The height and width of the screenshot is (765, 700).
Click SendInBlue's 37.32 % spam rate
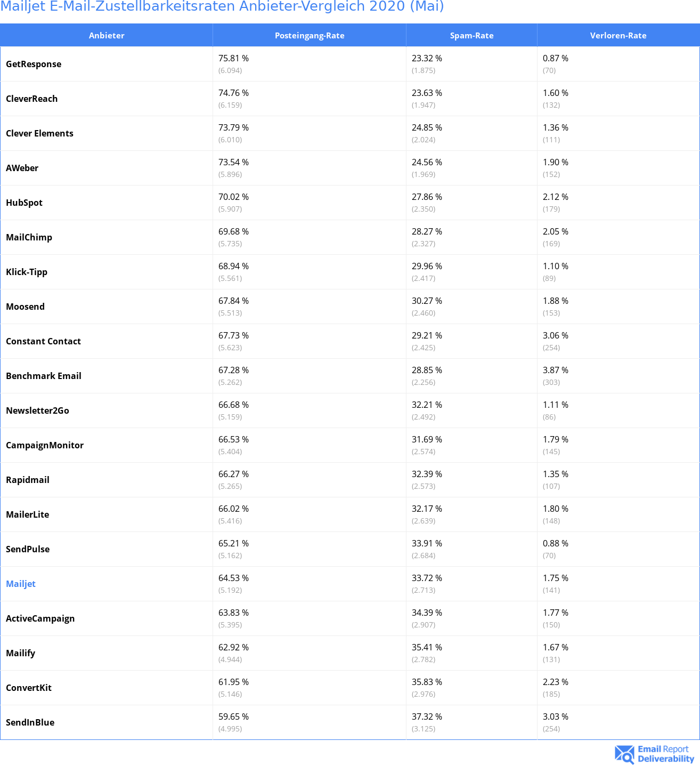point(427,716)
